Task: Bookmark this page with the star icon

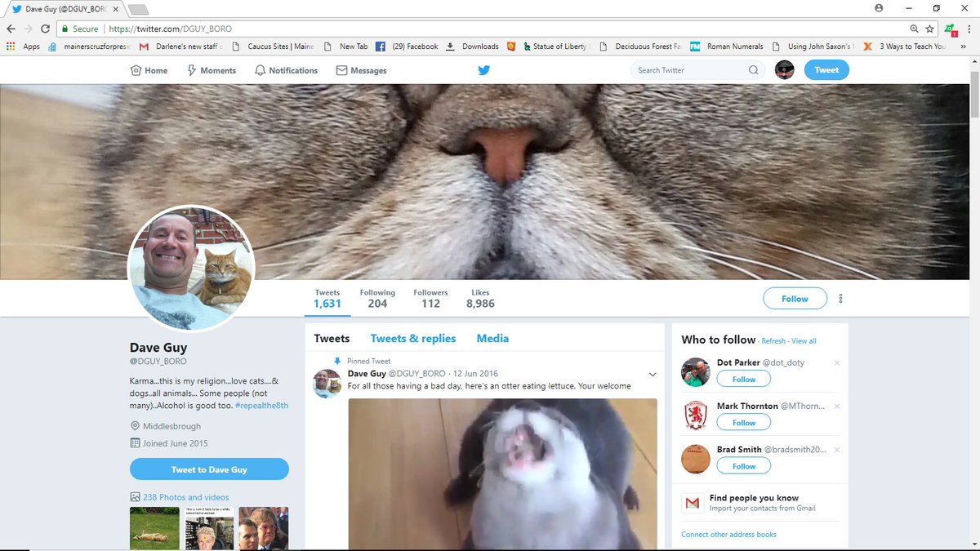Action: tap(929, 29)
